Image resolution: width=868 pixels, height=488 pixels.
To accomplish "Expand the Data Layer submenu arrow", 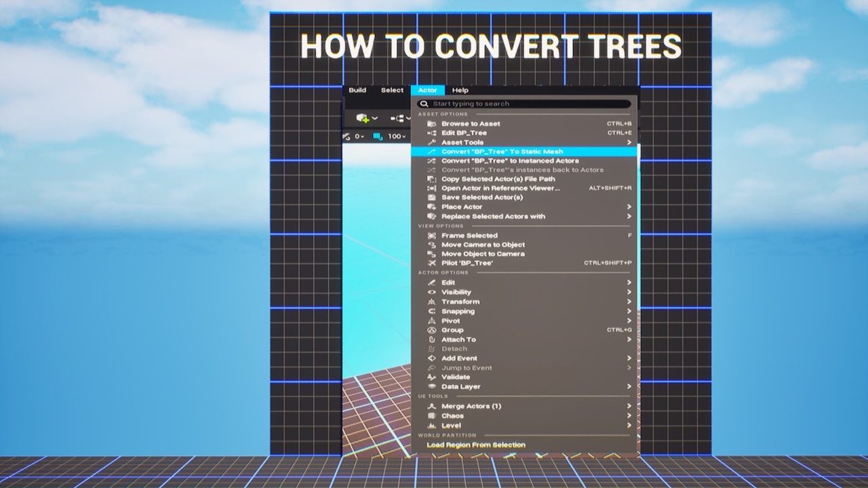I will [629, 387].
